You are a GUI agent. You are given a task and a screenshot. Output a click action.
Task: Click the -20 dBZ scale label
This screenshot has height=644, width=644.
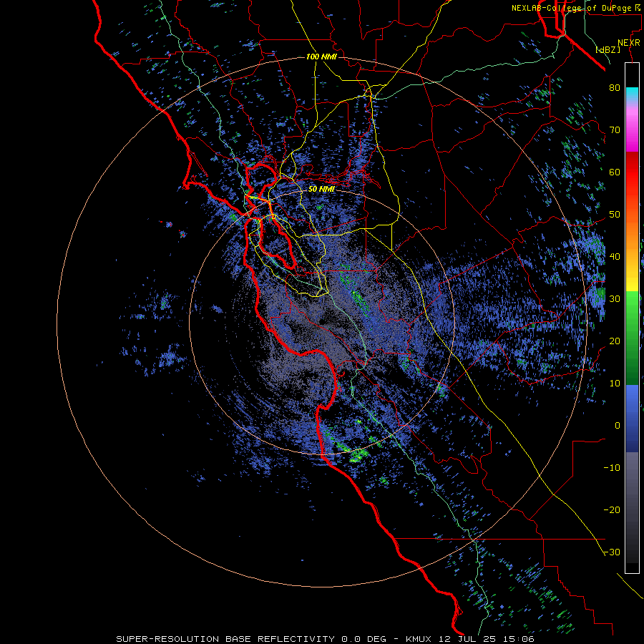(x=612, y=510)
